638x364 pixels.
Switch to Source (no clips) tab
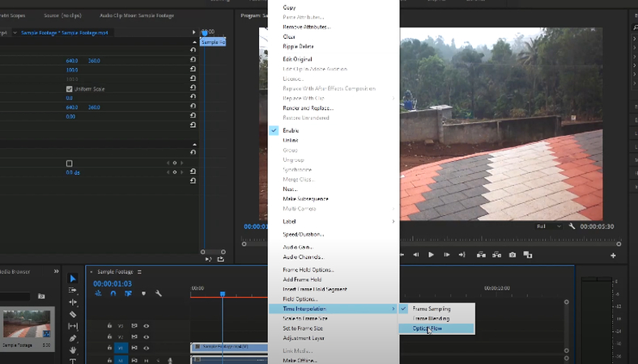coord(62,15)
